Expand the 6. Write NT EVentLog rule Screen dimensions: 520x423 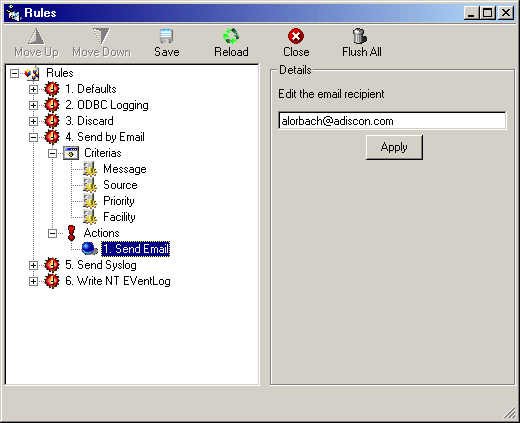pyautogui.click(x=33, y=281)
